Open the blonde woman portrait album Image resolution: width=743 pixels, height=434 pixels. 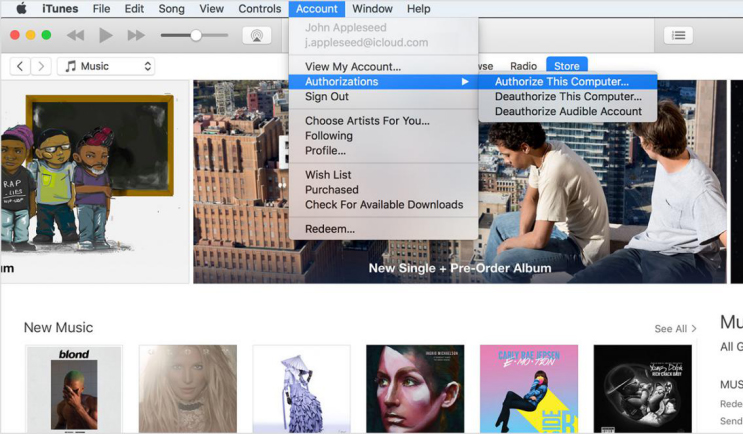[188, 389]
